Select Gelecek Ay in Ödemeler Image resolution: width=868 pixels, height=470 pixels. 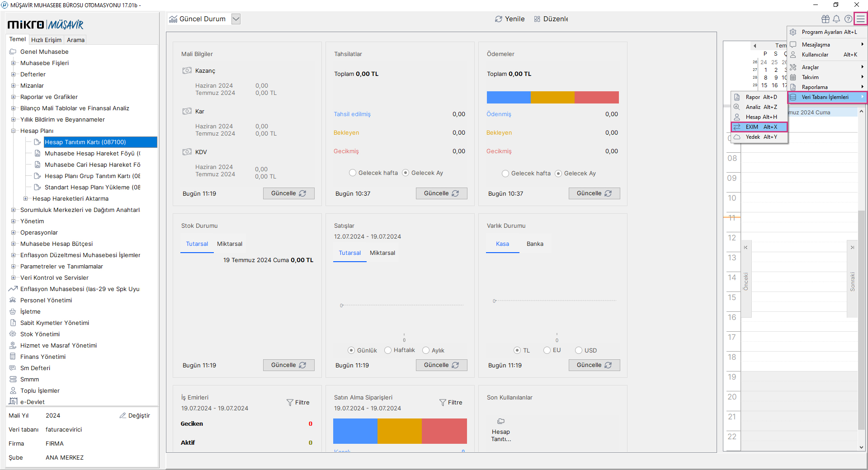[558, 173]
